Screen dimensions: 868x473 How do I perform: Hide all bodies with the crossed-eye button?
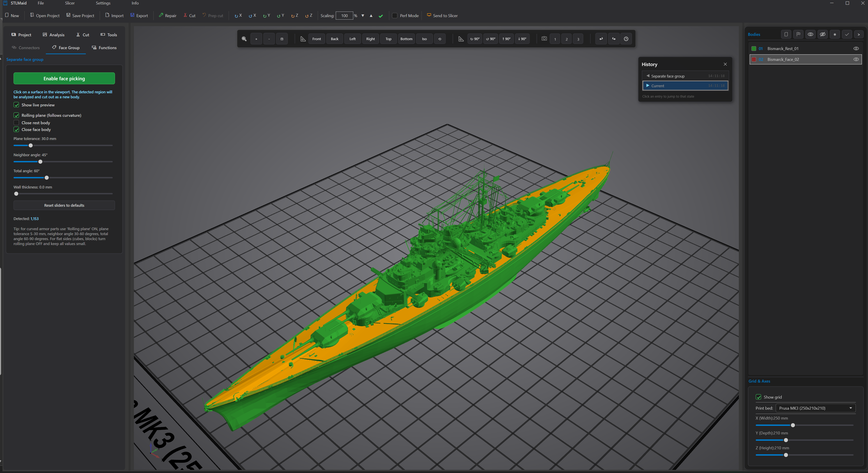[822, 34]
